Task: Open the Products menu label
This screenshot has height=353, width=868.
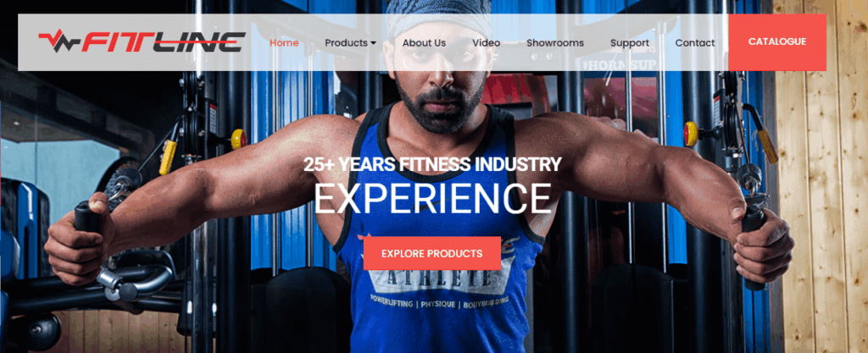Action: click(x=346, y=42)
